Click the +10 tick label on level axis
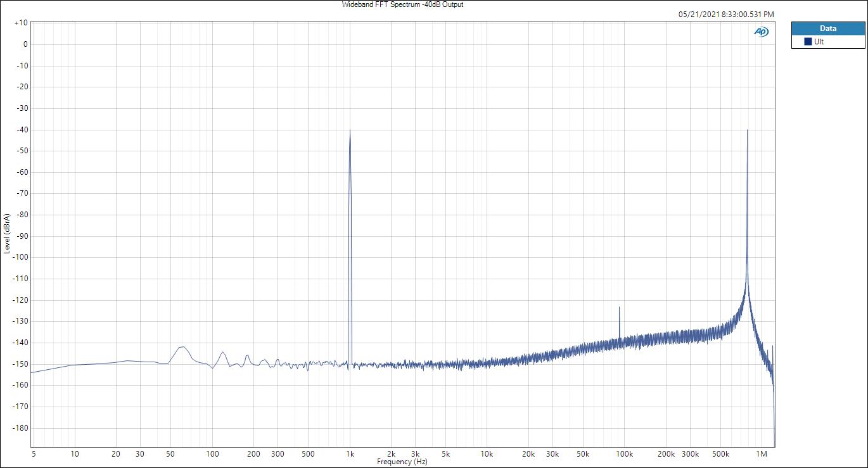This screenshot has width=868, height=468. [20, 23]
